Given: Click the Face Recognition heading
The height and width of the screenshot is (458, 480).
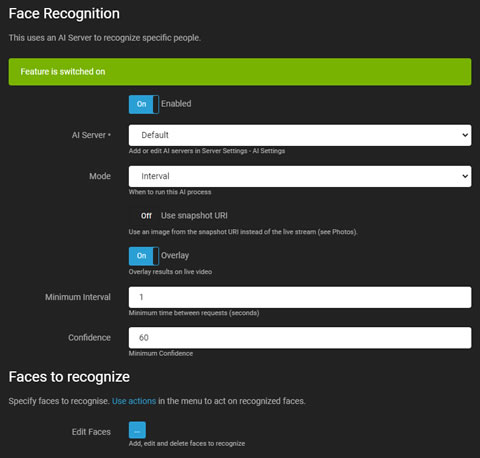Looking at the screenshot, I should pyautogui.click(x=64, y=14).
